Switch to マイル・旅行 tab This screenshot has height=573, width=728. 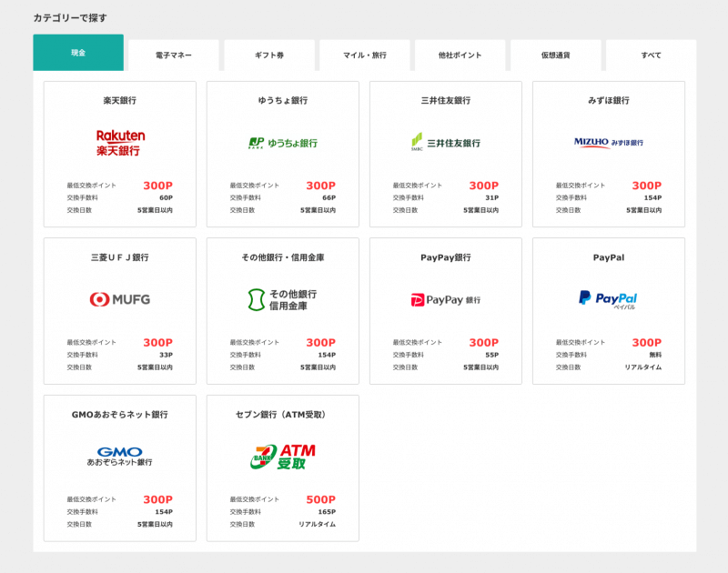tap(365, 55)
